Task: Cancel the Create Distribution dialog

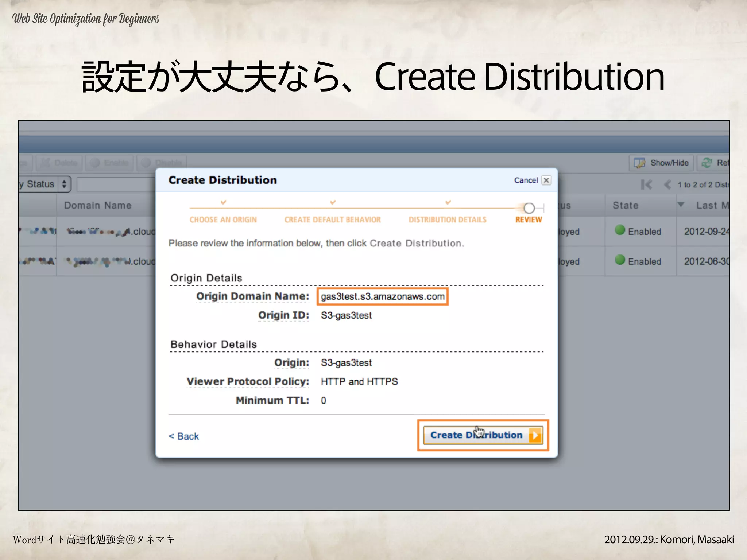Action: click(x=526, y=180)
